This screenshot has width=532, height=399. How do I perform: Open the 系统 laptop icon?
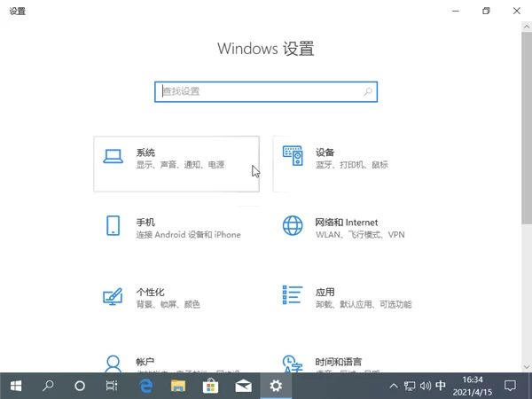tap(113, 156)
